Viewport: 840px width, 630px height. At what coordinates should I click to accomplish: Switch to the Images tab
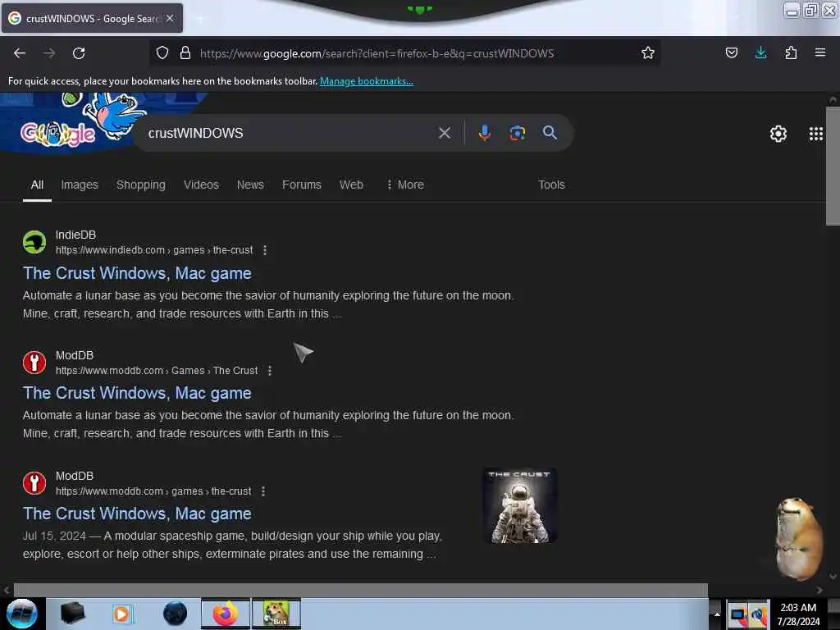coord(80,185)
